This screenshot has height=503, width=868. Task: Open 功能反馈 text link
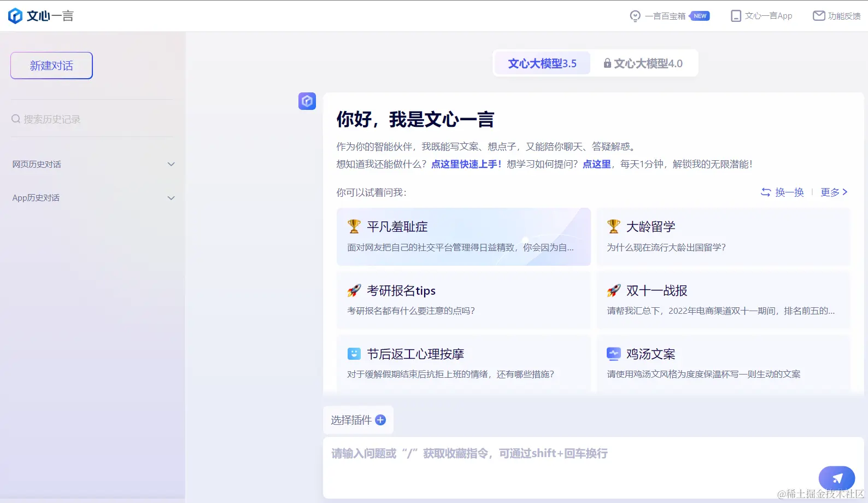tap(844, 16)
